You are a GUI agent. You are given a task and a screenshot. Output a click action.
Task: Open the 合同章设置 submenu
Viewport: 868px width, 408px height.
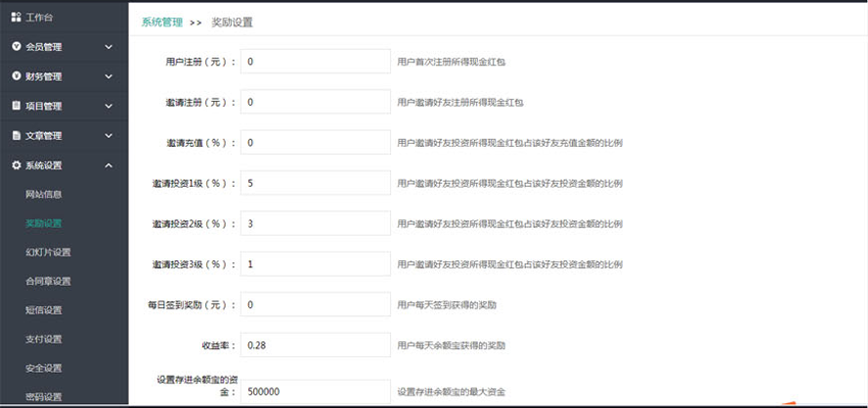click(48, 281)
